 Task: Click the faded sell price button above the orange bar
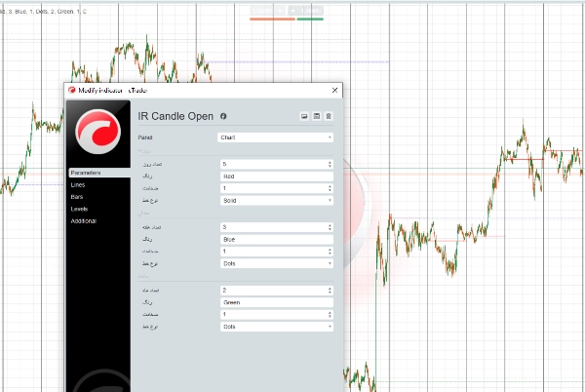click(268, 11)
